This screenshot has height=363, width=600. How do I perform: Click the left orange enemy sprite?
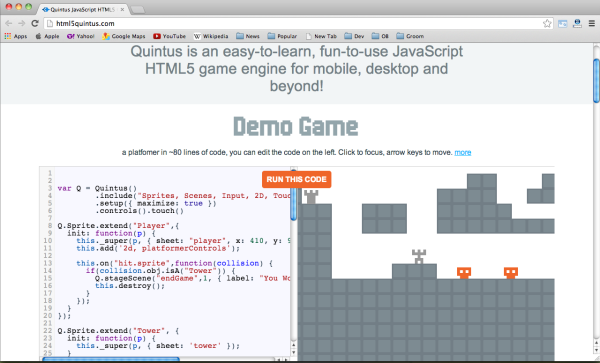[464, 273]
